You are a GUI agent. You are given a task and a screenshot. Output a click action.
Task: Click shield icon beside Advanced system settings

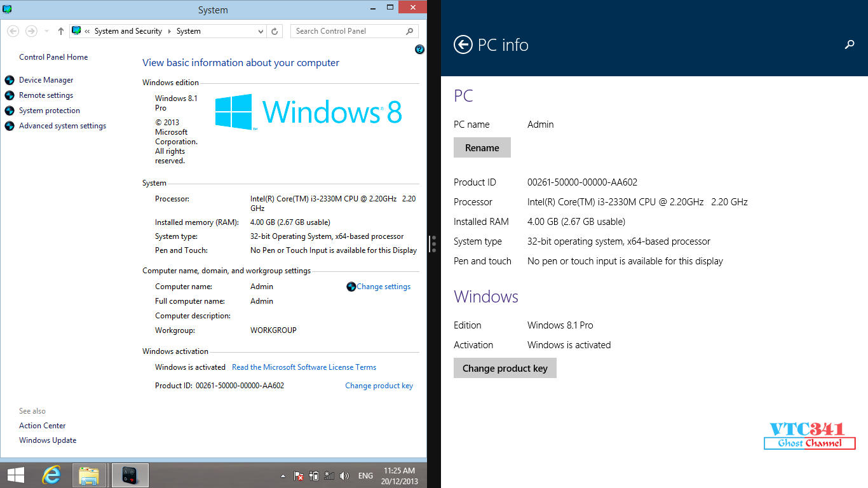point(10,126)
